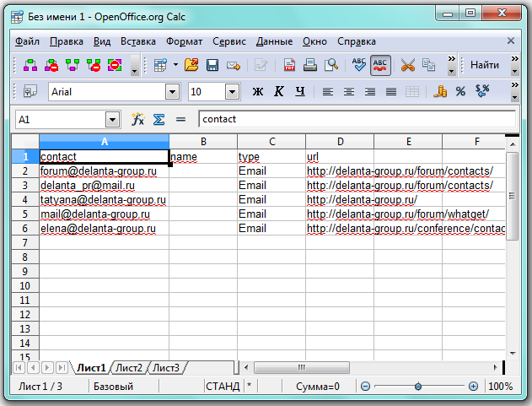Click in the Найти search field
This screenshot has height=406, width=532.
(x=485, y=64)
